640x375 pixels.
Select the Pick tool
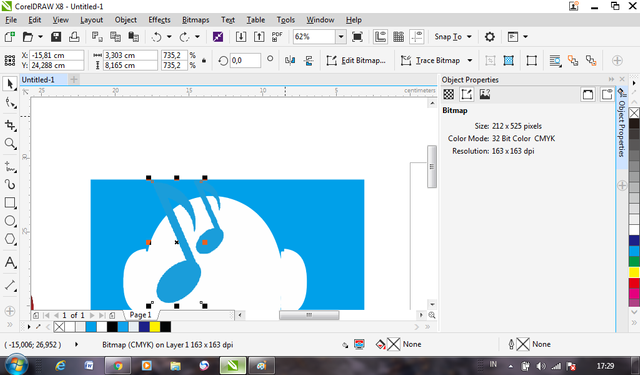[10, 84]
